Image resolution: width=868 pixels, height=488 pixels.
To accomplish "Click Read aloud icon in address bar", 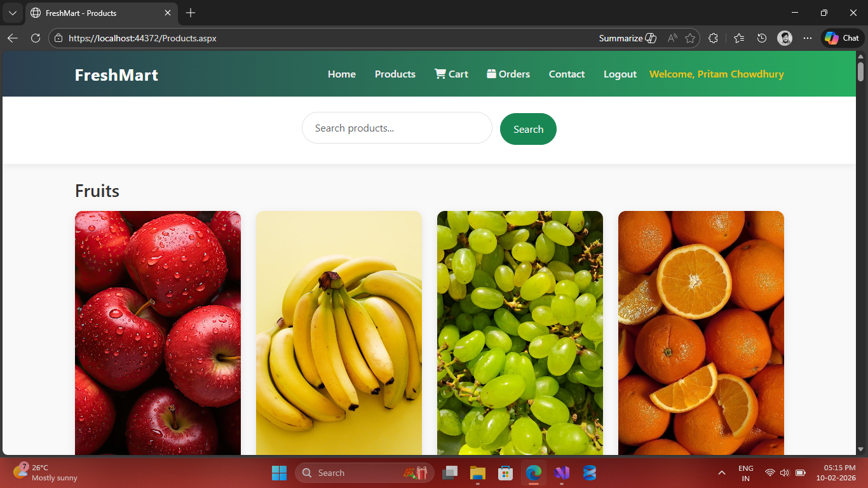I will pos(672,38).
